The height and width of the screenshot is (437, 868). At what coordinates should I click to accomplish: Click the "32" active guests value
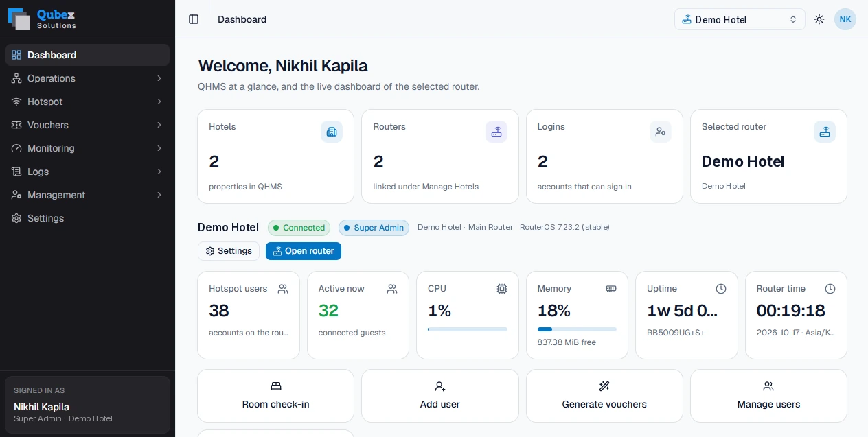(328, 311)
